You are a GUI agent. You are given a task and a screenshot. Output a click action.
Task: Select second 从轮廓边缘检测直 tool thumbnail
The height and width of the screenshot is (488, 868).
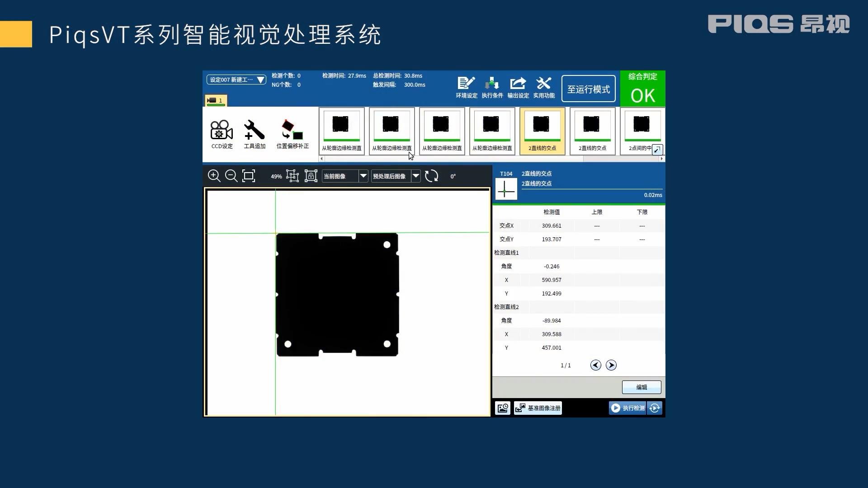click(x=392, y=131)
